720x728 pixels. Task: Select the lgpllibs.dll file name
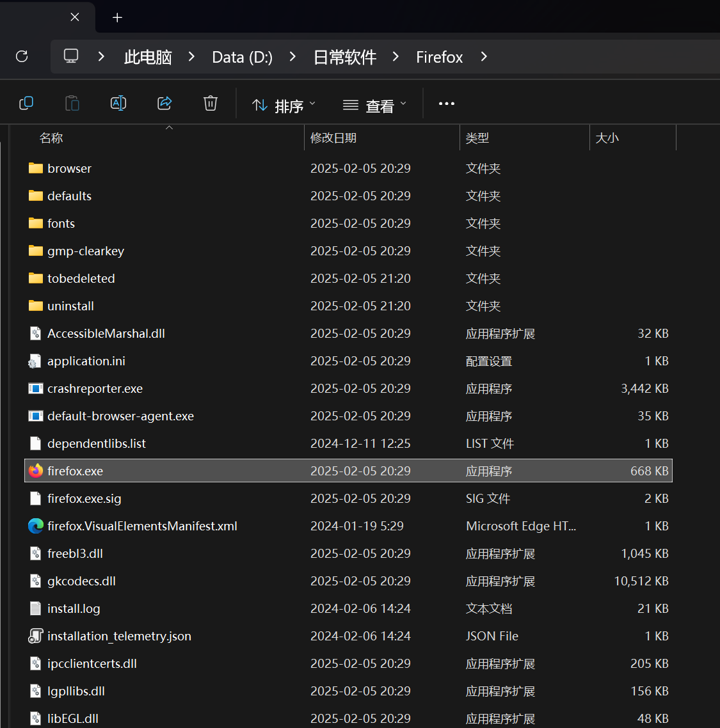(x=76, y=691)
